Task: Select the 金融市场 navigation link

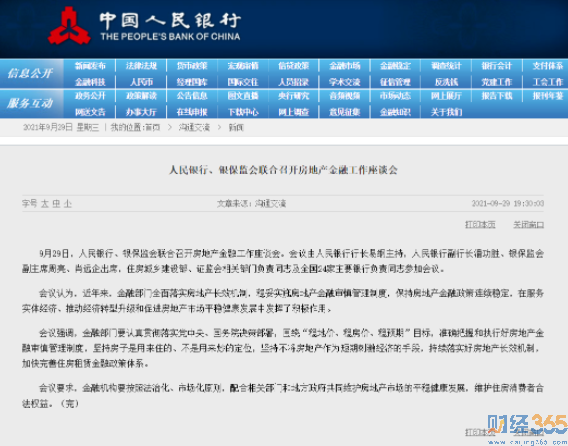Action: (344, 66)
